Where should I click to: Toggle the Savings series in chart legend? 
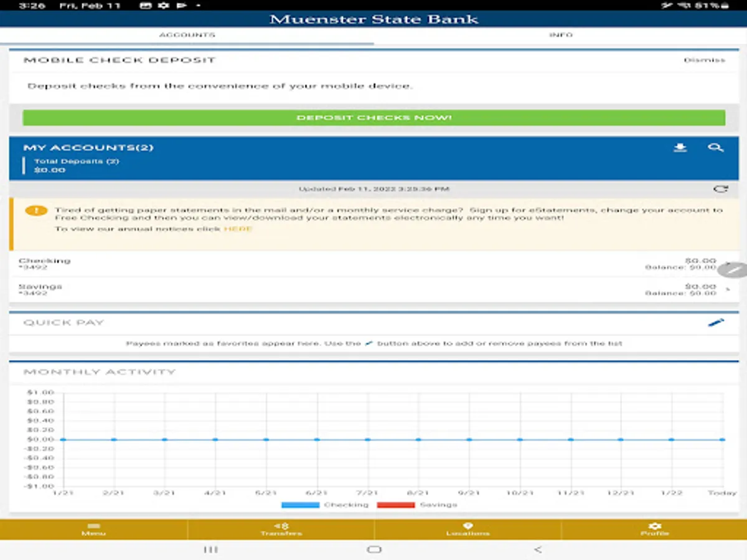click(417, 505)
